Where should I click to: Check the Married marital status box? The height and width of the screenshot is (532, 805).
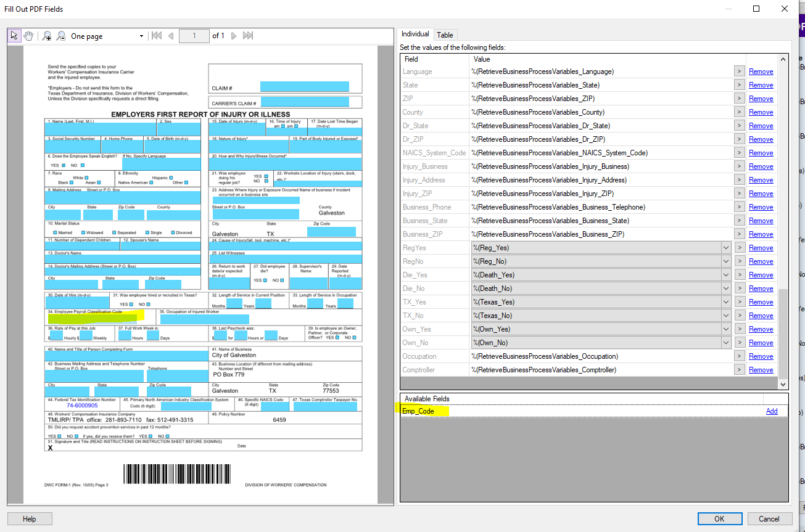(x=55, y=233)
